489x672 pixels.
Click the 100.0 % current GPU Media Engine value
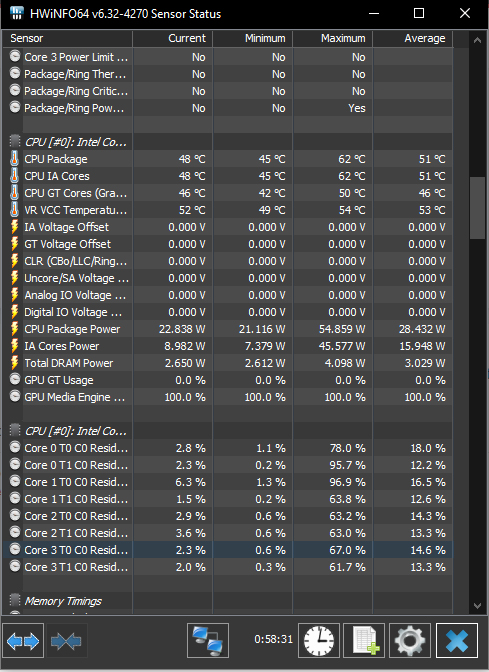(185, 397)
